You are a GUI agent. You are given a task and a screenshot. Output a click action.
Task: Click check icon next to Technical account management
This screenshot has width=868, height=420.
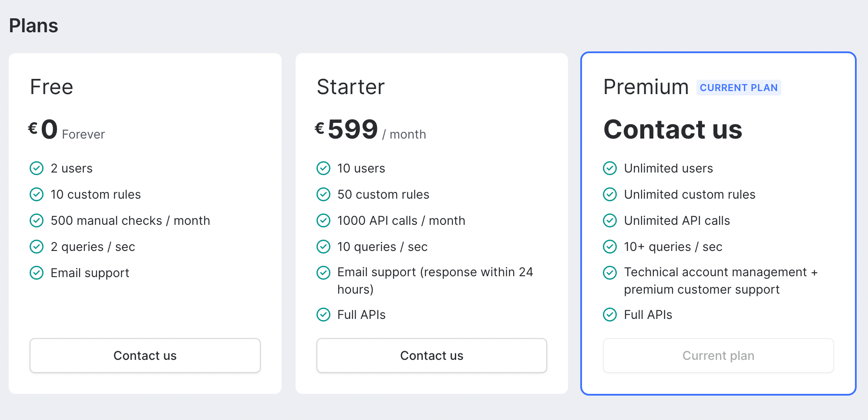pos(610,273)
